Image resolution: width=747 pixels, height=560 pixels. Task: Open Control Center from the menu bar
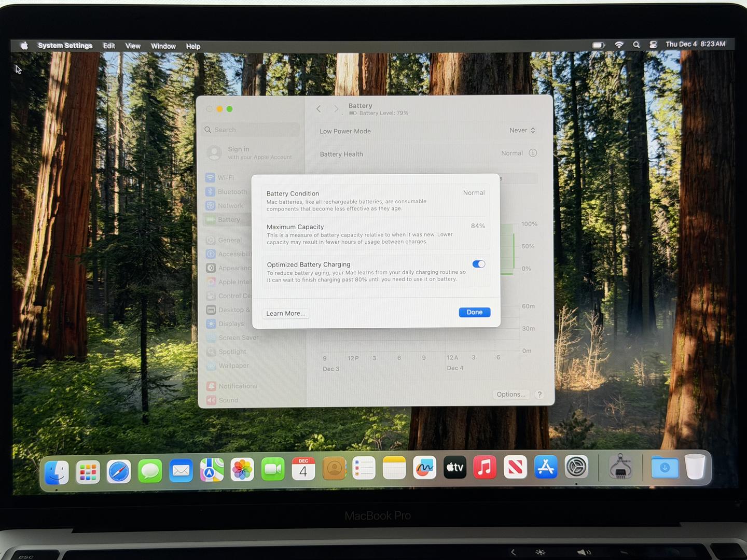tap(653, 45)
